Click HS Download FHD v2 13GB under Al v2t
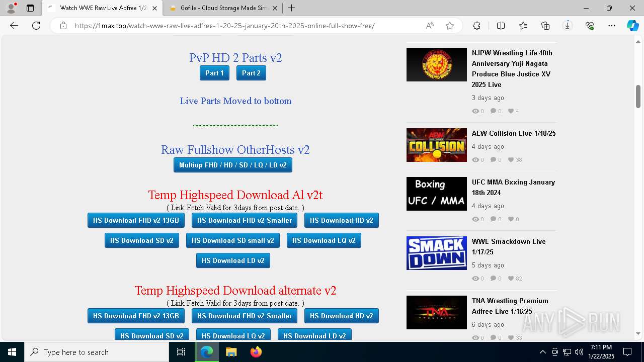Viewport: 644px width, 362px height. click(136, 220)
